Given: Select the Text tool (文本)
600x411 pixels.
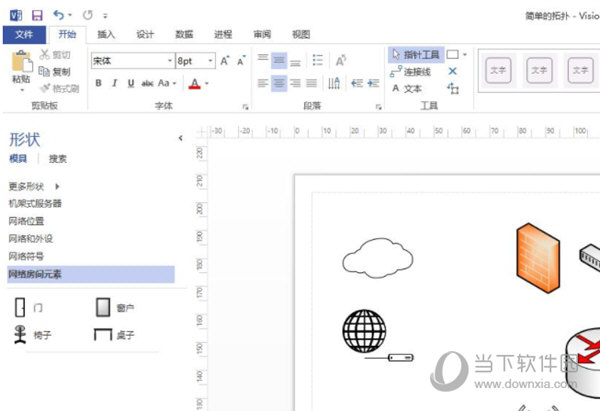Looking at the screenshot, I should (408, 88).
